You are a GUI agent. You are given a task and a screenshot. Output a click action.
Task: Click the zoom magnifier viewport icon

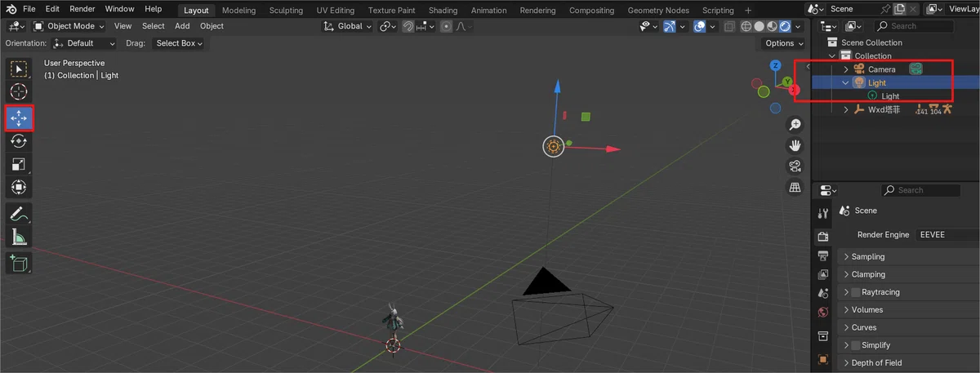coord(795,125)
